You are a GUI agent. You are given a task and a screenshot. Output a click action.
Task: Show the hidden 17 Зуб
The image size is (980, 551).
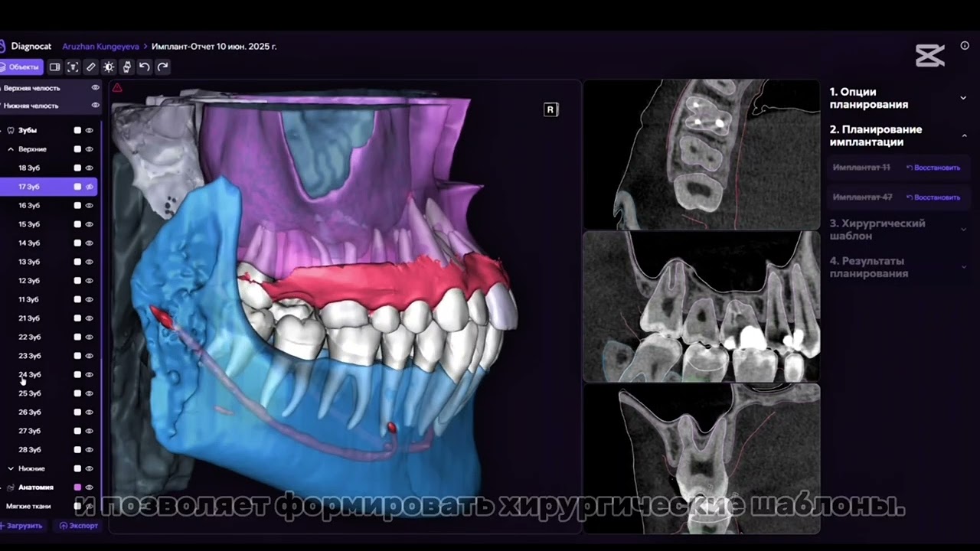point(90,187)
